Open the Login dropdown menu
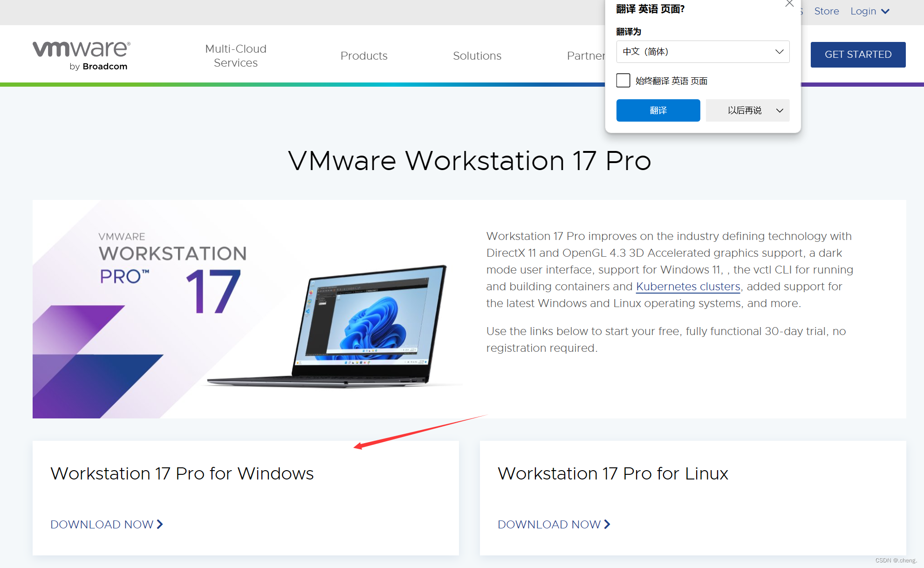Image resolution: width=924 pixels, height=568 pixels. 870,11
